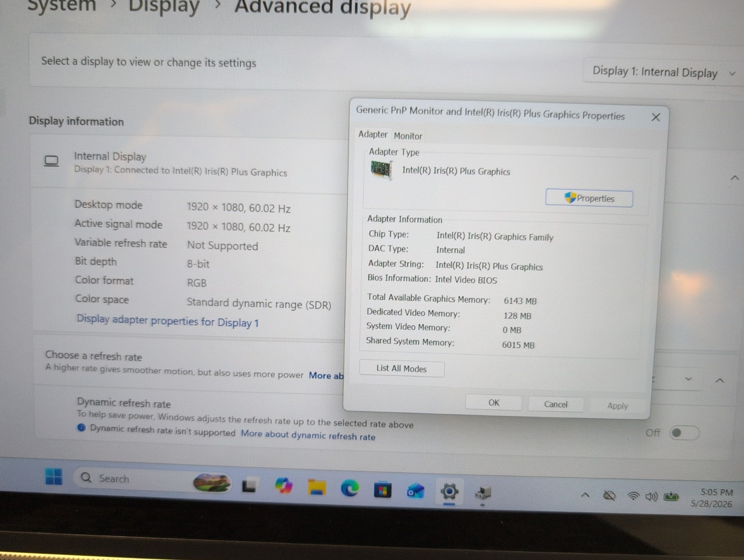744x560 pixels.
Task: Open More about dynamic refresh rate link
Action: click(x=308, y=435)
